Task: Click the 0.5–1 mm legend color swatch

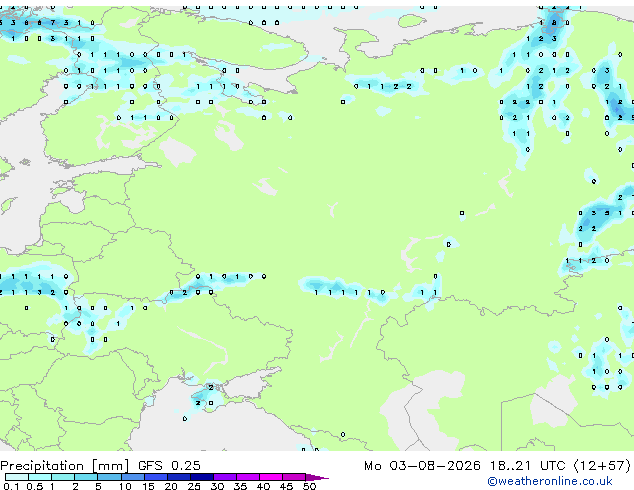Action: [x=40, y=477]
